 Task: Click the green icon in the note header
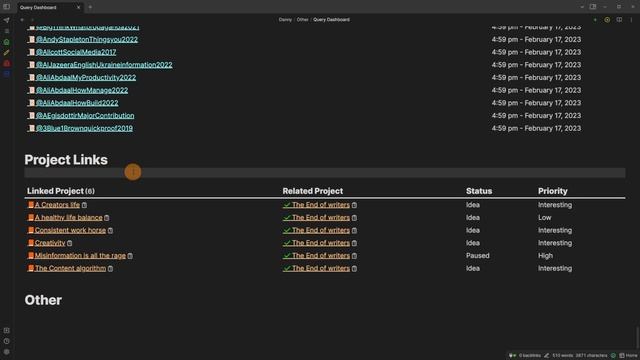pos(595,20)
